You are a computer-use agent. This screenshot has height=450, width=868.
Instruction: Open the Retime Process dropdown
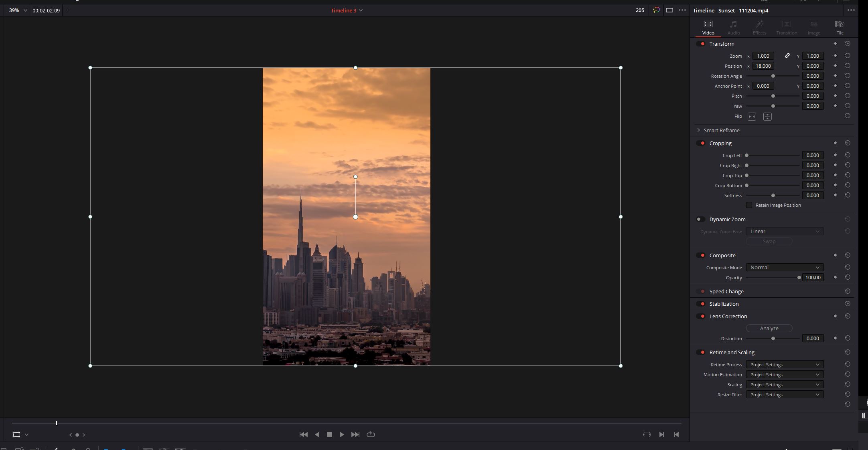pyautogui.click(x=785, y=365)
